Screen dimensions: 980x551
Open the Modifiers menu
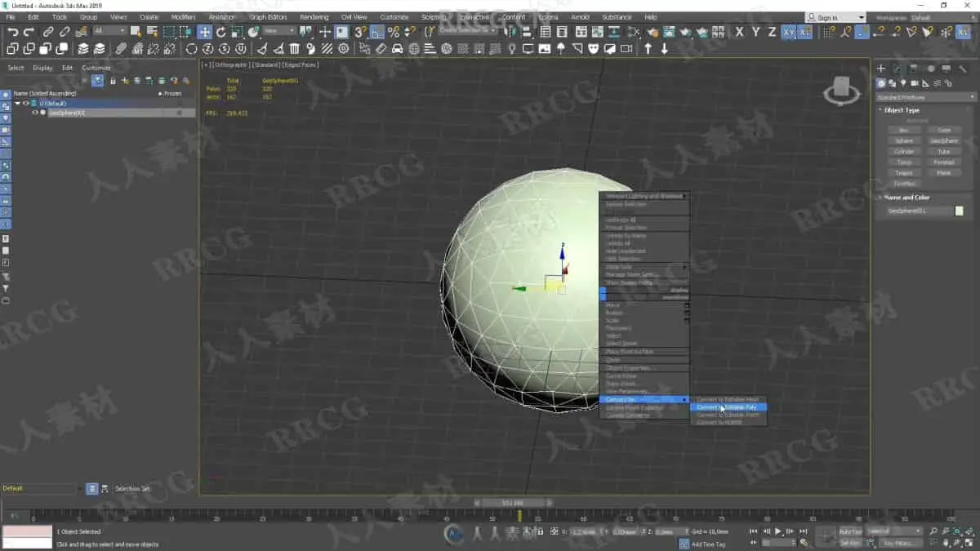coord(183,17)
